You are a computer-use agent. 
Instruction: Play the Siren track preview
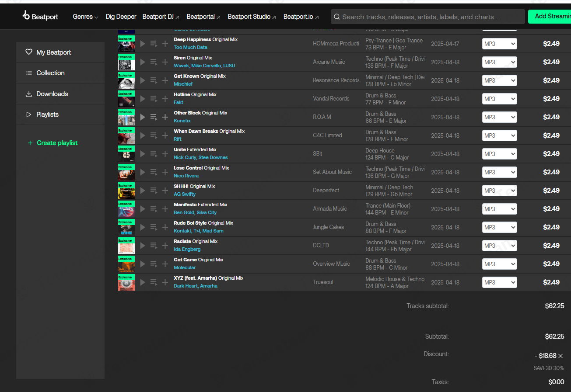click(142, 62)
